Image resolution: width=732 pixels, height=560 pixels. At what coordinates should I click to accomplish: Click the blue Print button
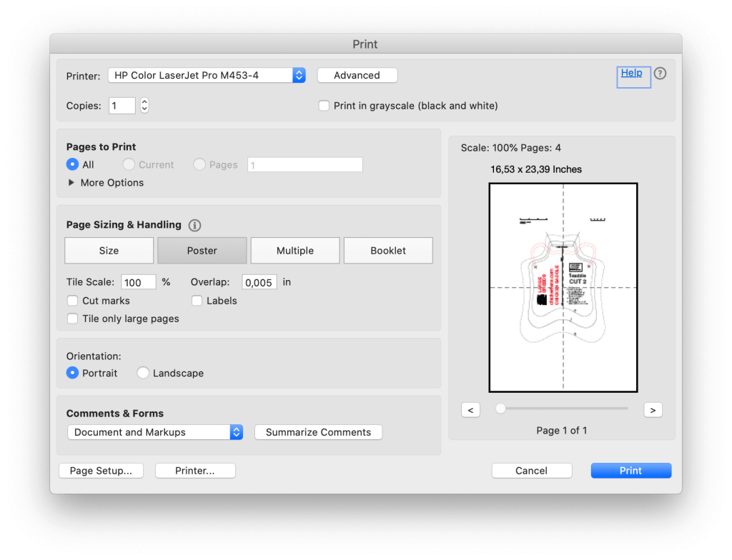pyautogui.click(x=630, y=471)
